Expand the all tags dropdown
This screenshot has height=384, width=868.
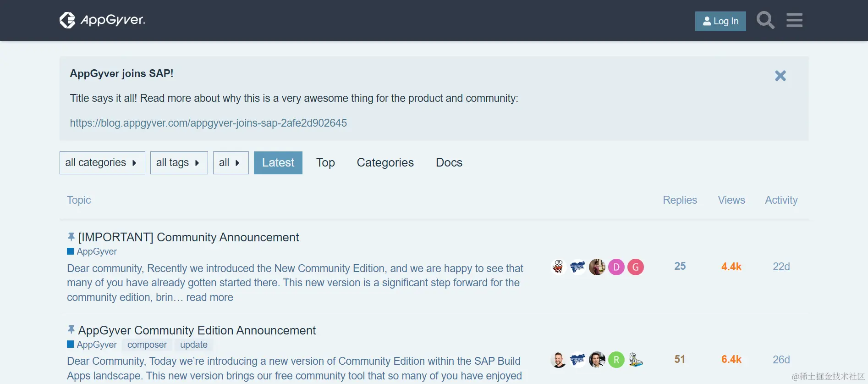click(179, 163)
